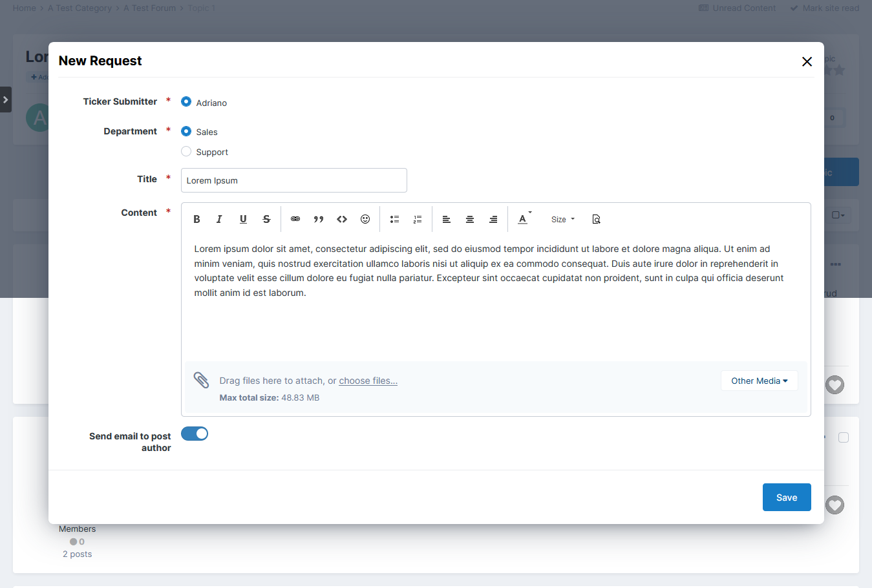Center-align the editor text
Screen dimensions: 872x588
point(470,220)
